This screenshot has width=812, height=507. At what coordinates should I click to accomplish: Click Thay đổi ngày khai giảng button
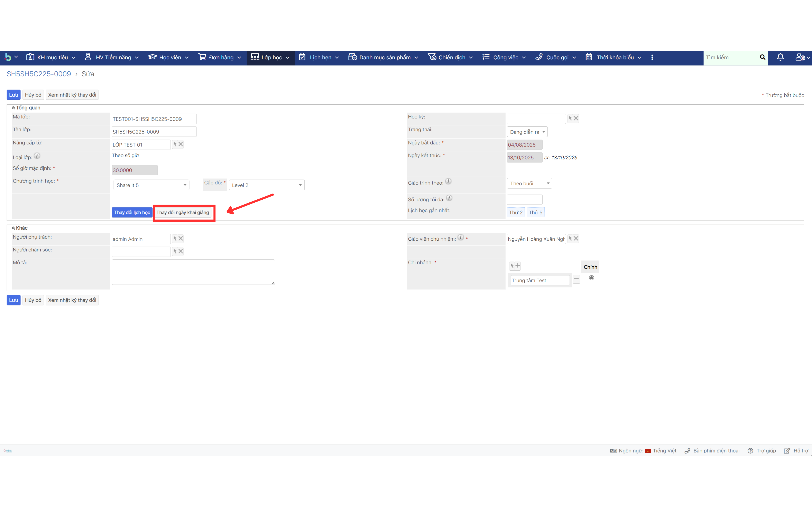(x=183, y=212)
